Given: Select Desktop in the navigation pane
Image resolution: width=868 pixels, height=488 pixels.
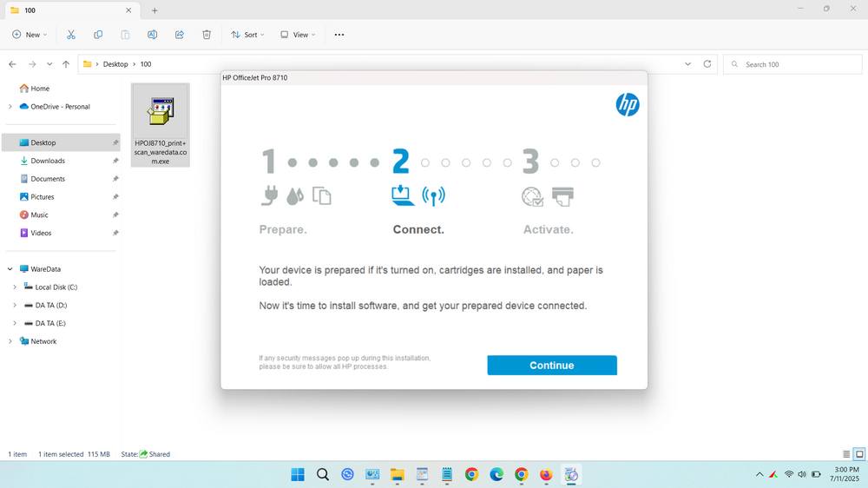Looking at the screenshot, I should click(x=61, y=142).
